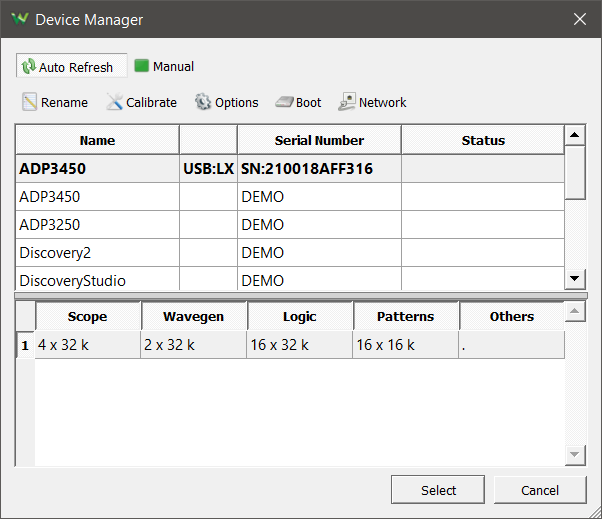This screenshot has height=519, width=602.
Task: Select Discovery2 demo device
Action: (290, 253)
